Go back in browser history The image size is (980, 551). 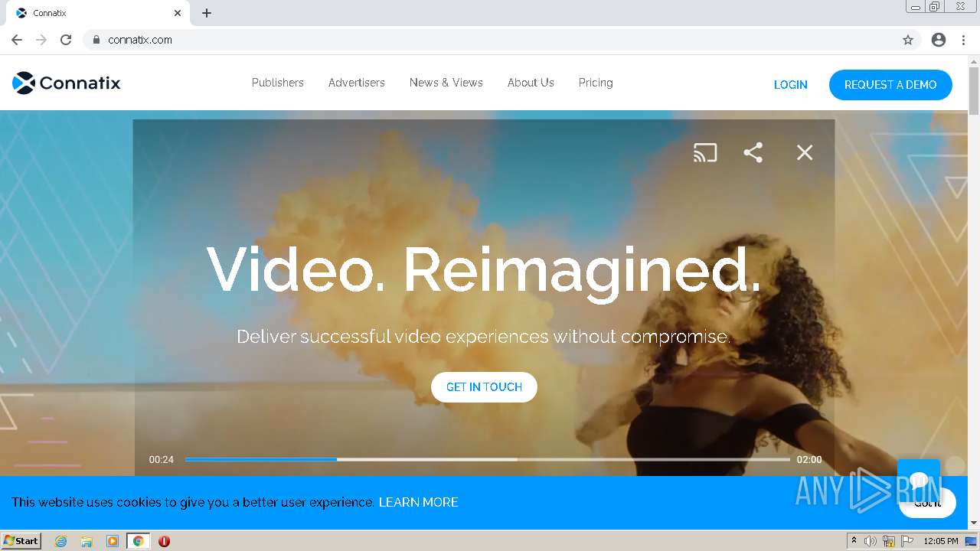pos(17,40)
